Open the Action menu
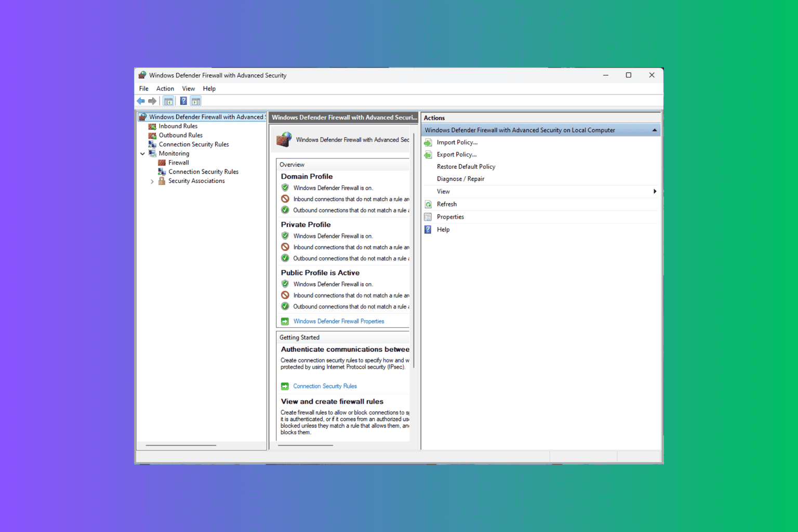The height and width of the screenshot is (532, 798). pyautogui.click(x=165, y=88)
